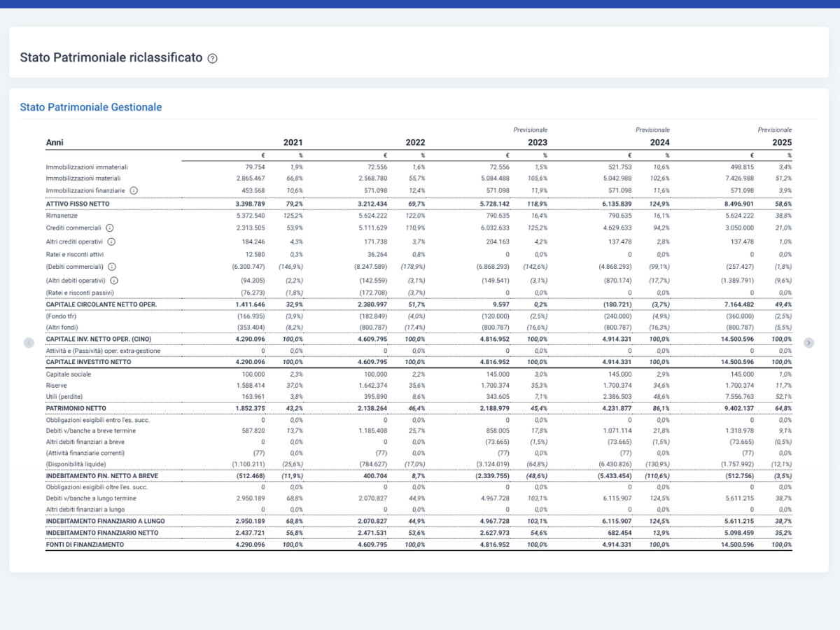840x630 pixels.
Task: Click the ATTIVO FISSO NETTO row label
Action: tap(77, 204)
